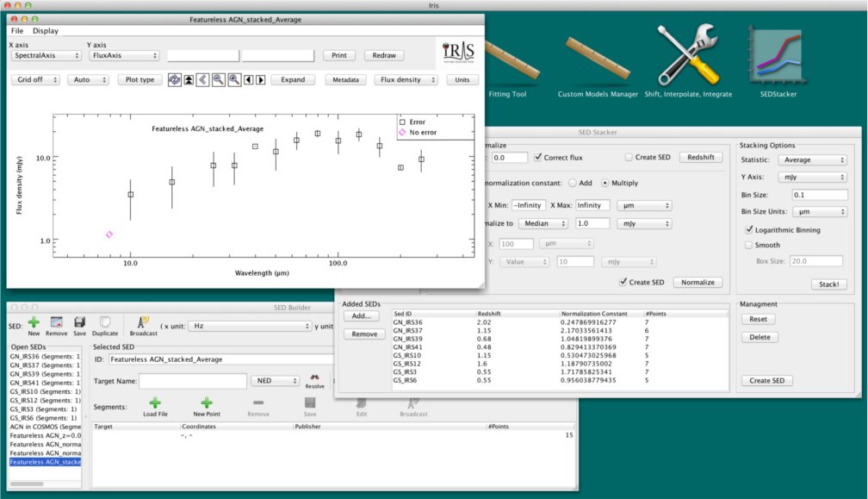Click in the Bin Size input field

coord(819,195)
